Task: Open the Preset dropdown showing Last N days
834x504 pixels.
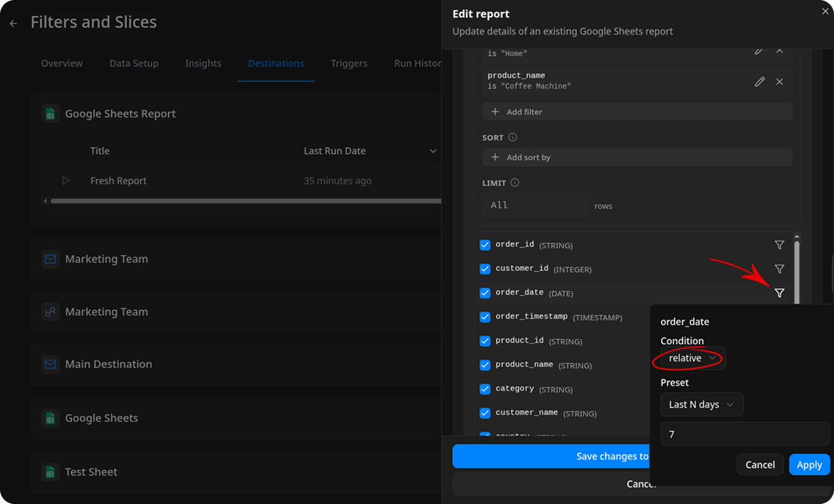Action: tap(701, 405)
